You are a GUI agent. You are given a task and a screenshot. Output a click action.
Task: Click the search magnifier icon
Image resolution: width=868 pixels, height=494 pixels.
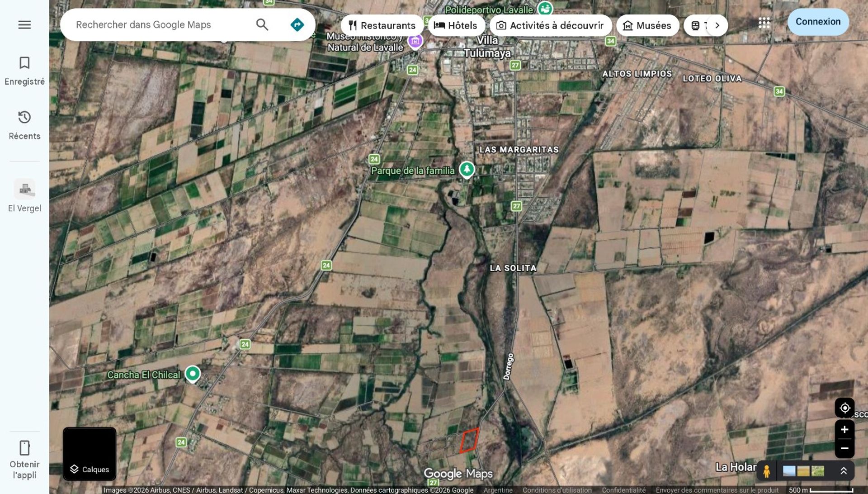262,24
